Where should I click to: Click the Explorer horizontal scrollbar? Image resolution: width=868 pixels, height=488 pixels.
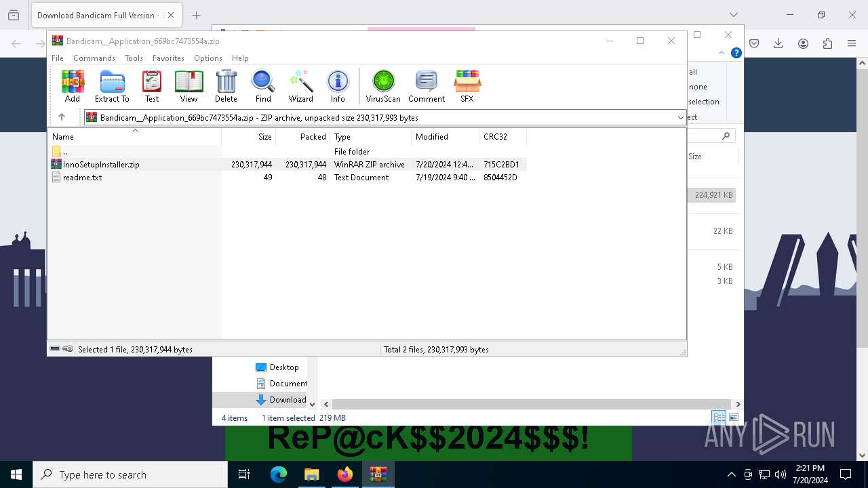[532, 404]
